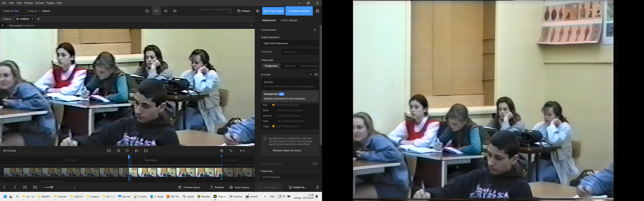The image size is (644, 201).
Task: Open Frame rate dropdown
Action: [x=290, y=177]
